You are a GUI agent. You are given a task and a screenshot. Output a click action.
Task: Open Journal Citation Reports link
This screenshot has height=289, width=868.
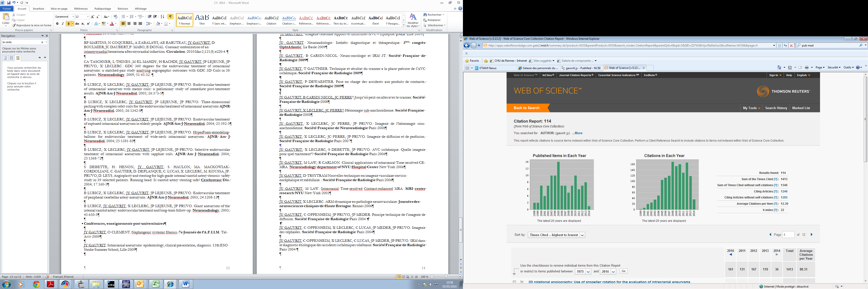pyautogui.click(x=576, y=75)
